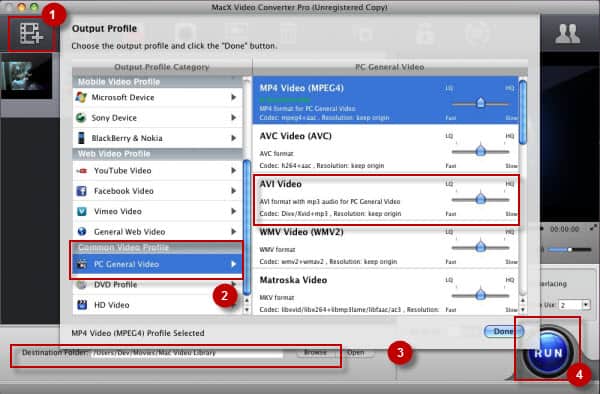600x394 pixels.
Task: Select the Microsoft Device icon
Action: [81, 97]
